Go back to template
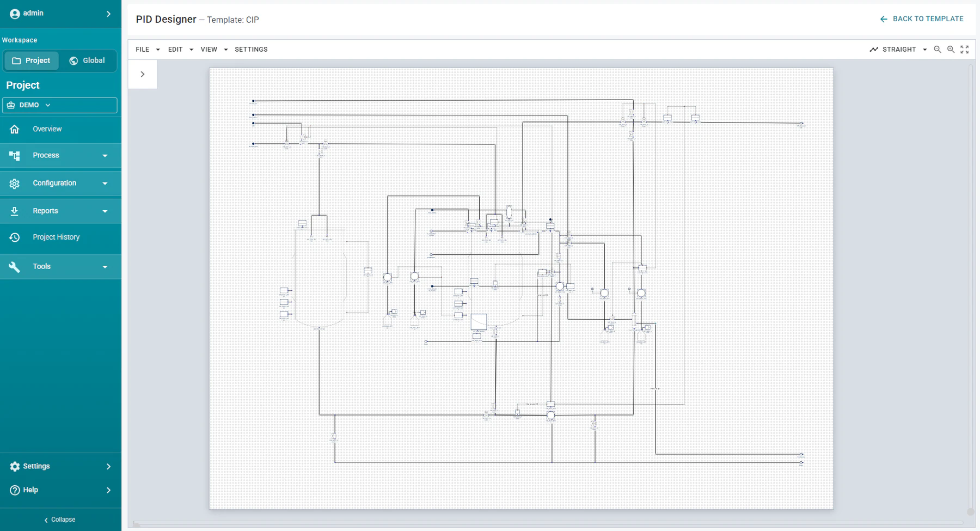Viewport: 980px width, 531px height. 922,19
